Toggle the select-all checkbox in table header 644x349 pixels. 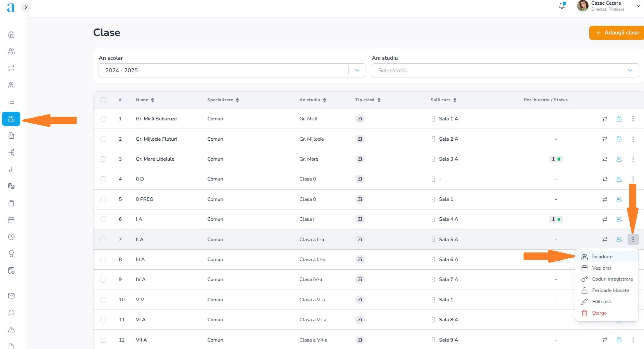coord(103,100)
